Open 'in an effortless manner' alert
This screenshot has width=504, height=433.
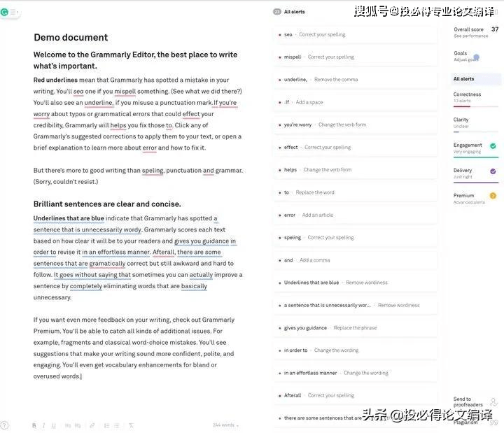[356, 373]
